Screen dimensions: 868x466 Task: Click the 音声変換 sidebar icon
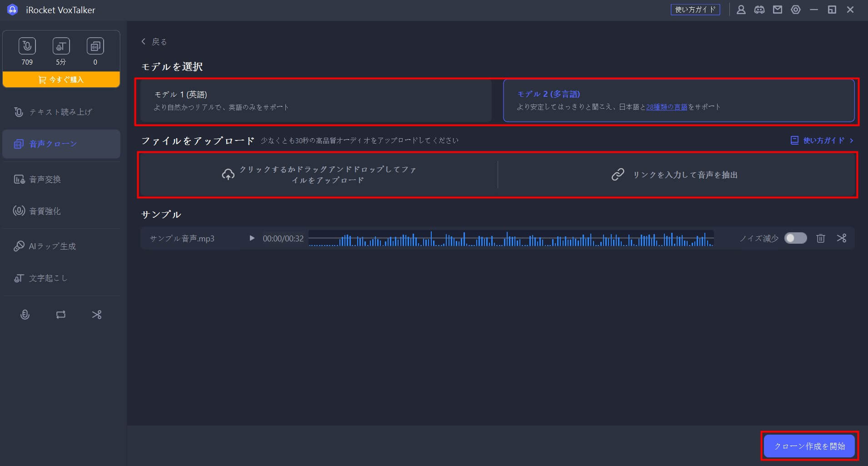pyautogui.click(x=19, y=179)
